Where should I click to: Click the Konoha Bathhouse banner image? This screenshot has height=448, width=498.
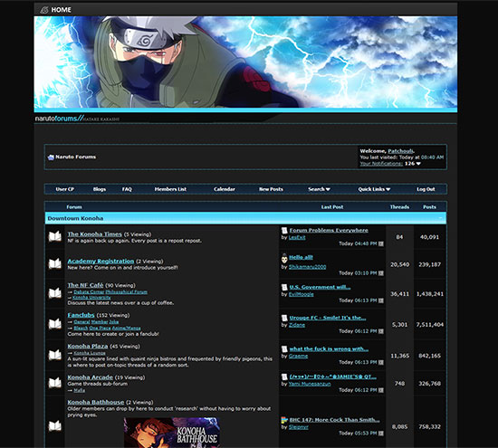[172, 433]
